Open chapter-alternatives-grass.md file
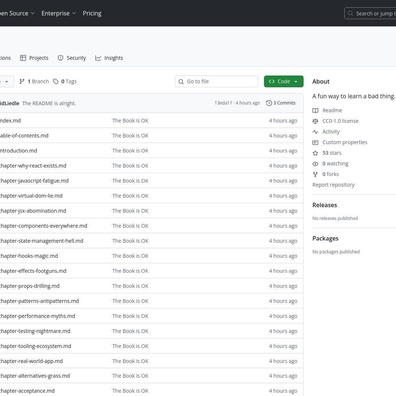This screenshot has height=396, width=396. coord(35,376)
